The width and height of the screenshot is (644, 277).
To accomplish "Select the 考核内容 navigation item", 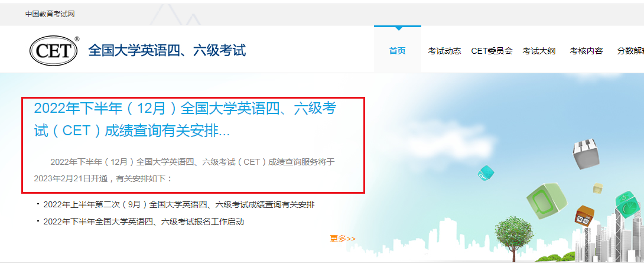I will tap(586, 51).
